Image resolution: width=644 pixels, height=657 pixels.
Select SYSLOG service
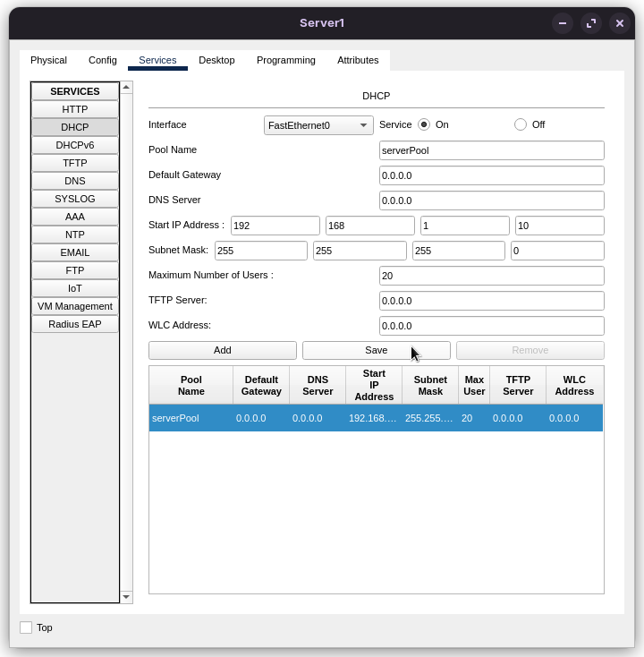(75, 199)
